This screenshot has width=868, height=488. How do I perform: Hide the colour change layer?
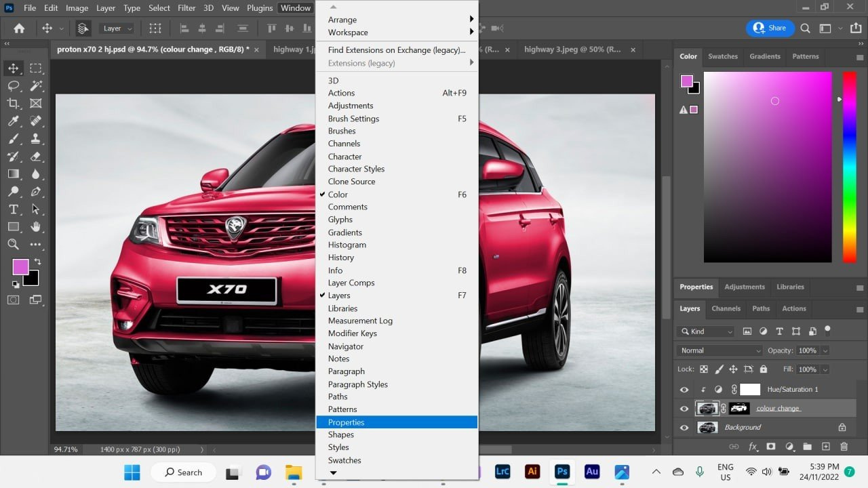click(684, 409)
